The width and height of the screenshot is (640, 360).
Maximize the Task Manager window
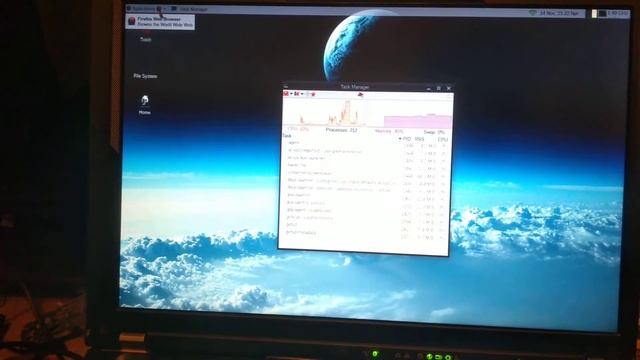pos(438,88)
